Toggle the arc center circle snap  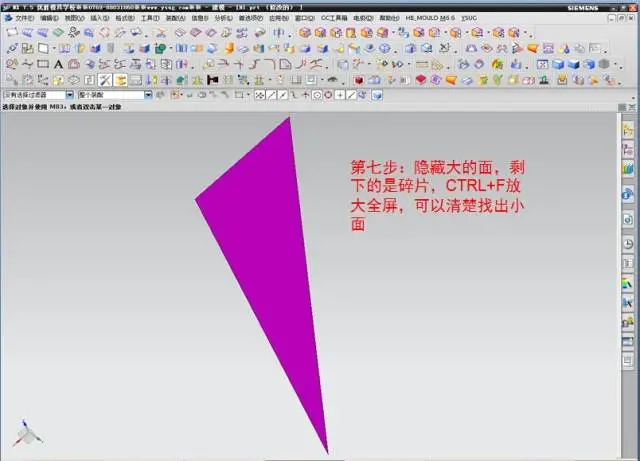tap(317, 96)
